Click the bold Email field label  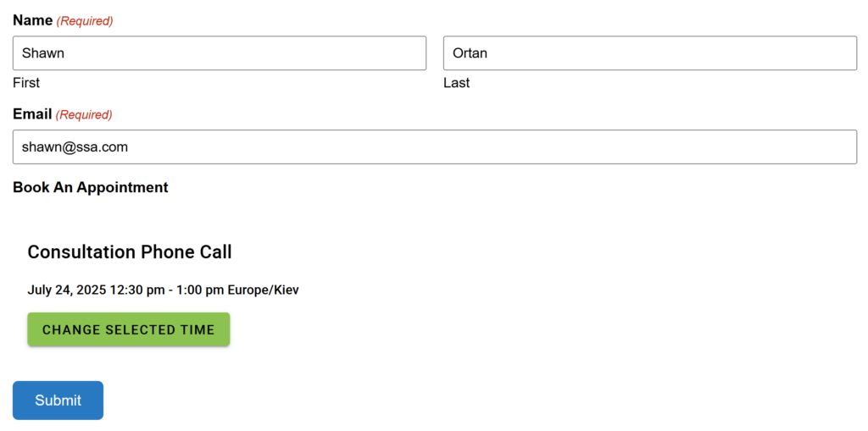tap(32, 113)
